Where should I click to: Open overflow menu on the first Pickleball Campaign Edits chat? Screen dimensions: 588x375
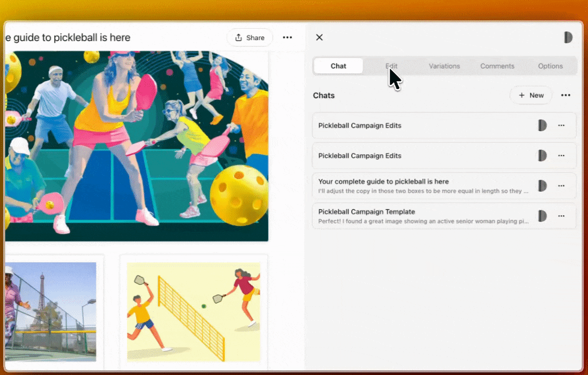tap(560, 126)
